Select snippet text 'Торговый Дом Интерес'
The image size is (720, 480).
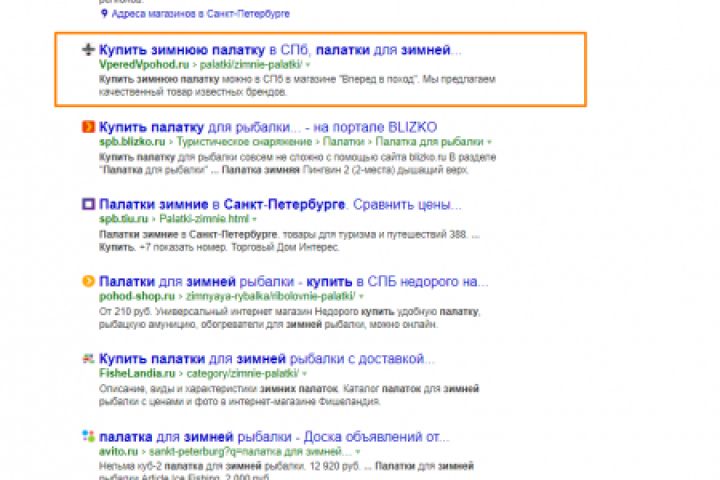285,247
